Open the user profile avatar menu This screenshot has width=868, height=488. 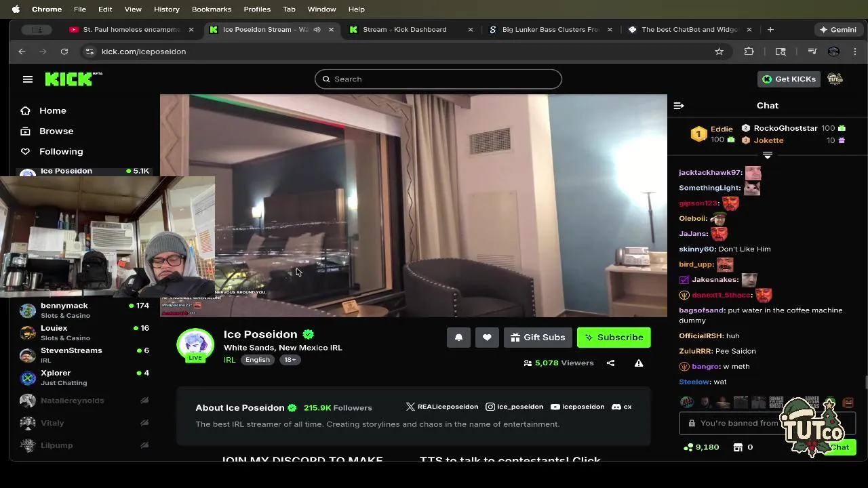(x=835, y=79)
